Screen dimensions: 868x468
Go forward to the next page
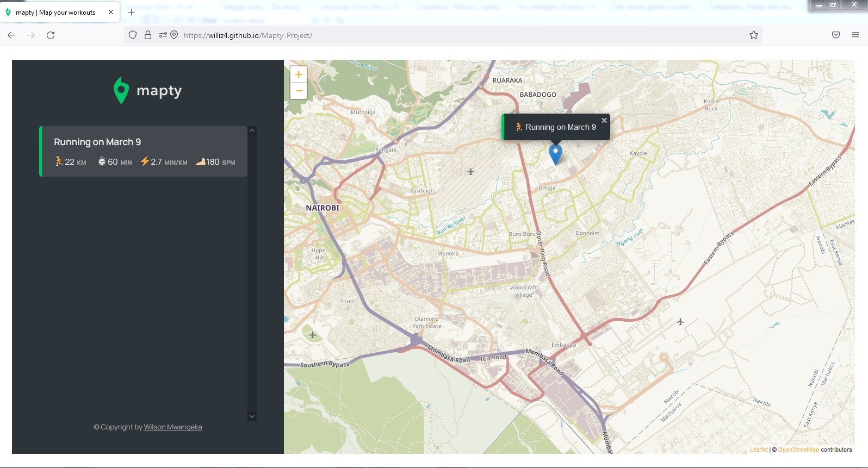coord(31,35)
